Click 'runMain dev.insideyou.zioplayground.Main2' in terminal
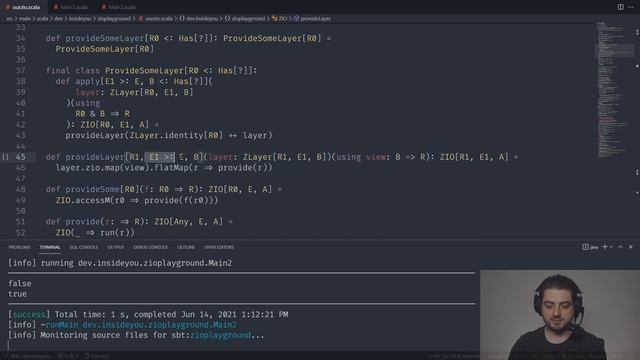Viewport: 640px width, 360px height. pyautogui.click(x=141, y=325)
